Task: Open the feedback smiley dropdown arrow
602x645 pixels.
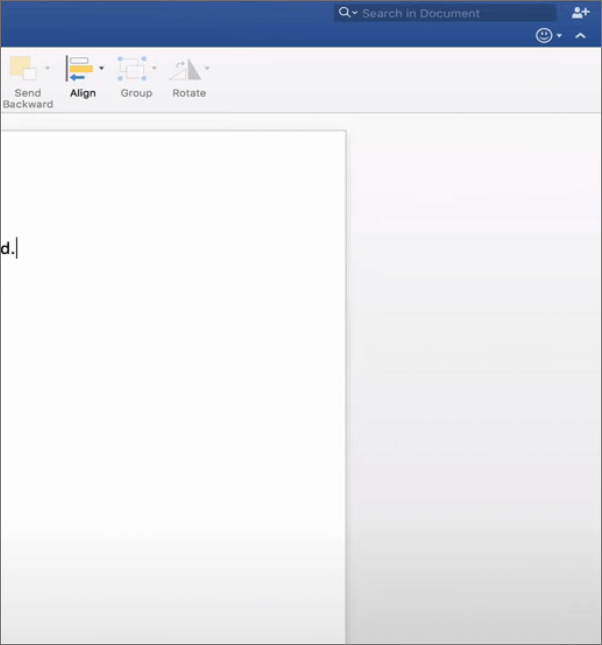Action: [559, 36]
